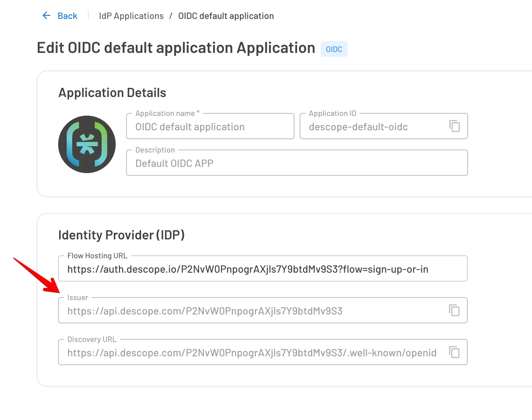The image size is (532, 420).
Task: Click the copy icon inside the Issuer field
Action: (x=455, y=311)
